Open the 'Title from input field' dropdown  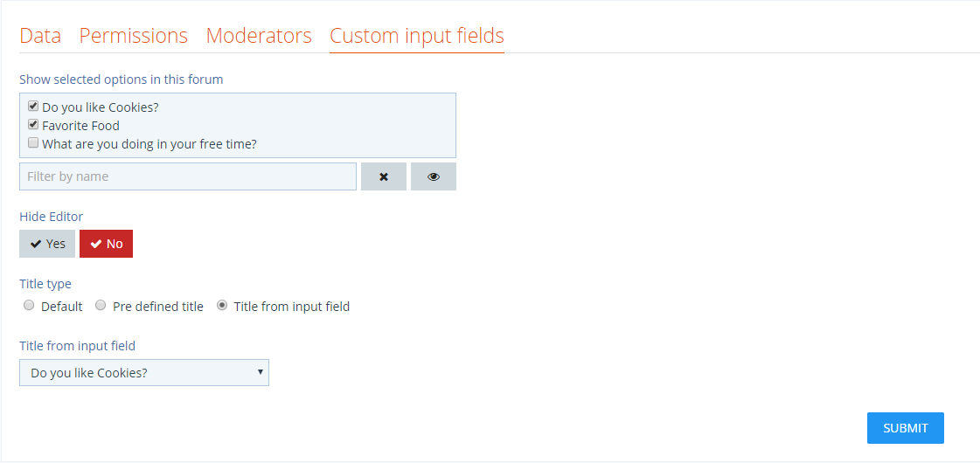pos(144,373)
